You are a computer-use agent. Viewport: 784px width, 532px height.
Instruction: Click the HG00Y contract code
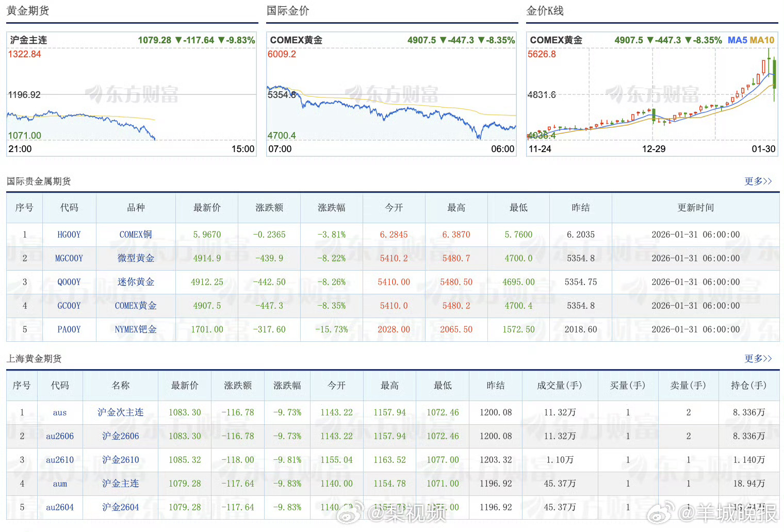(69, 234)
